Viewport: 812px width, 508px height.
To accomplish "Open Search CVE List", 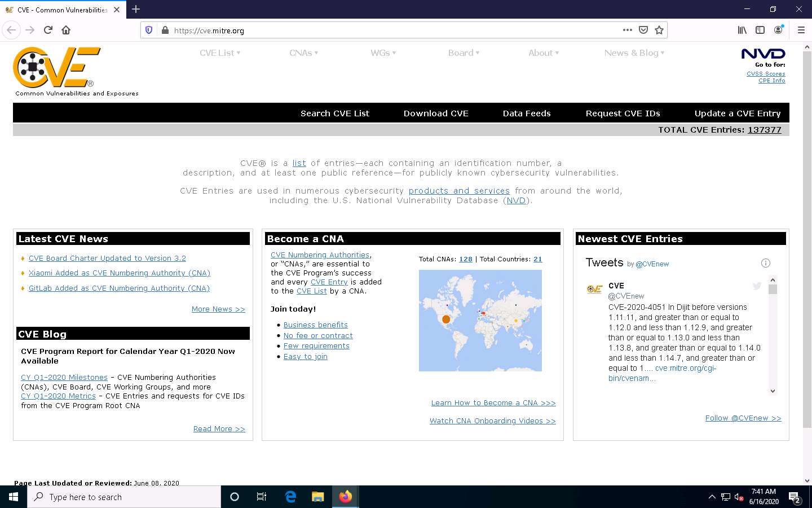I will click(335, 113).
